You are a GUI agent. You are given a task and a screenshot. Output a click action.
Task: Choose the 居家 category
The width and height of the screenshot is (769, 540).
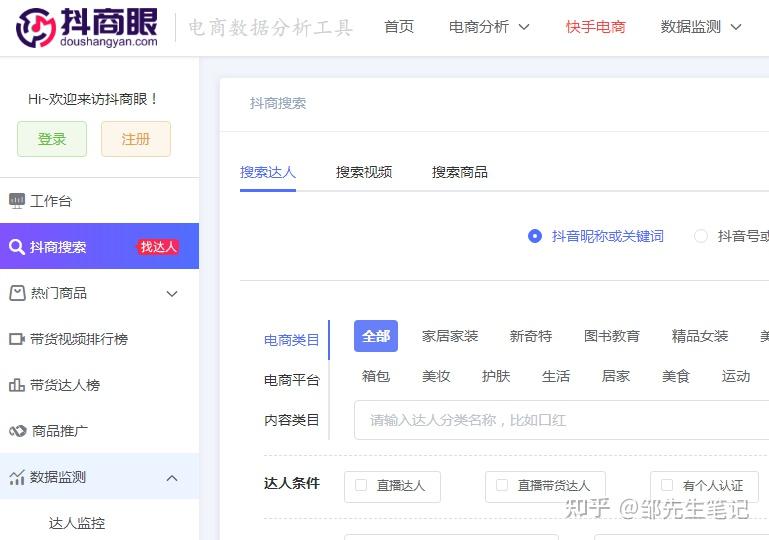point(615,376)
